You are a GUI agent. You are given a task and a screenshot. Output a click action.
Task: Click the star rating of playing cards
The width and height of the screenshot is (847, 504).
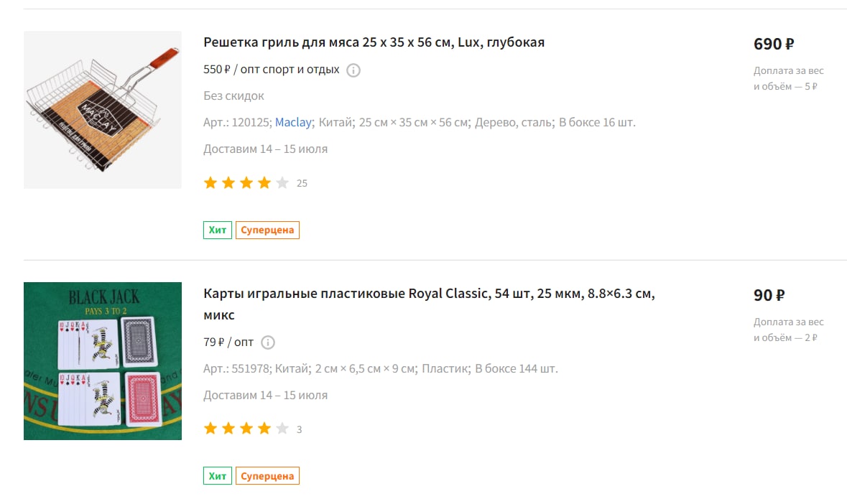click(246, 429)
